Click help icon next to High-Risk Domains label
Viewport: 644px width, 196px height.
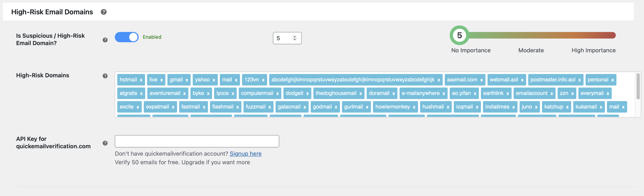click(105, 76)
